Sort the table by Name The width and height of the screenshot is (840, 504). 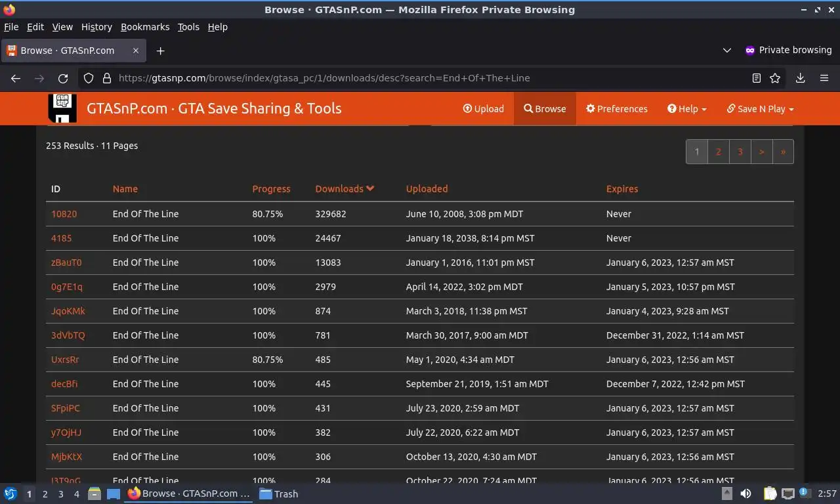tap(125, 189)
